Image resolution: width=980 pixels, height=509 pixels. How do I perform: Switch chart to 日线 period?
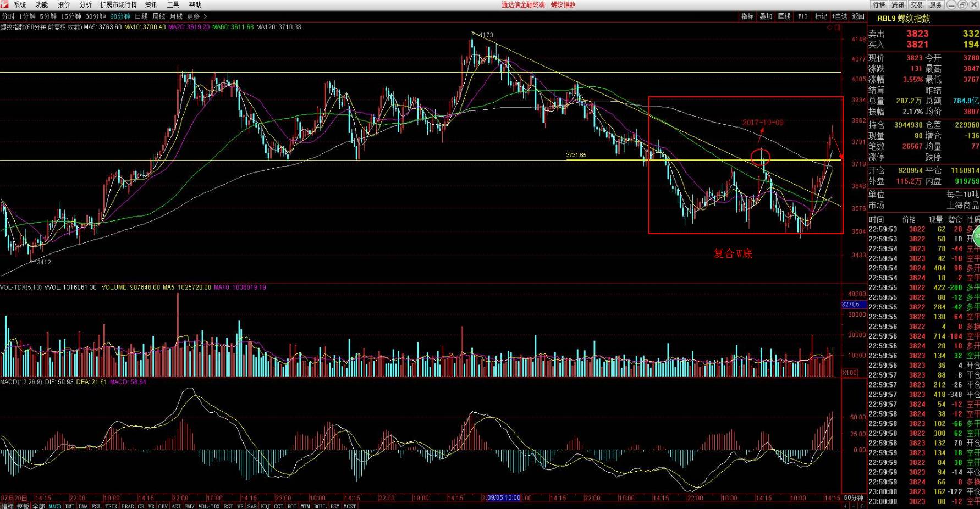click(x=141, y=16)
